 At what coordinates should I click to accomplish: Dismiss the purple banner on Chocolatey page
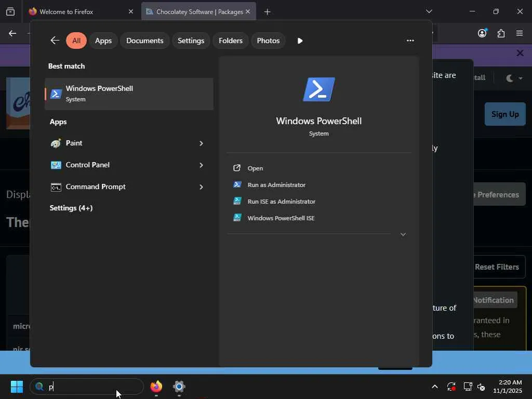(520, 54)
